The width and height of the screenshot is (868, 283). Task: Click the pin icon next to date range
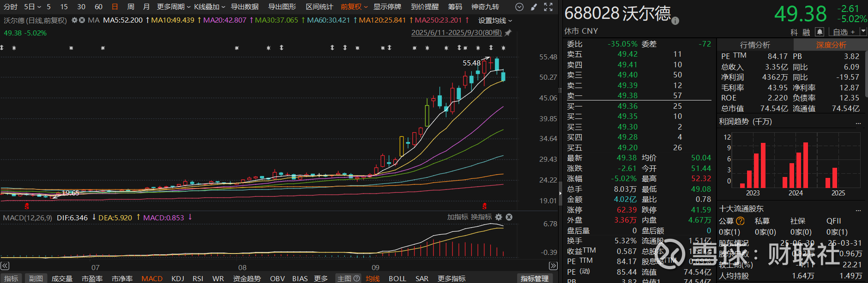tap(508, 33)
